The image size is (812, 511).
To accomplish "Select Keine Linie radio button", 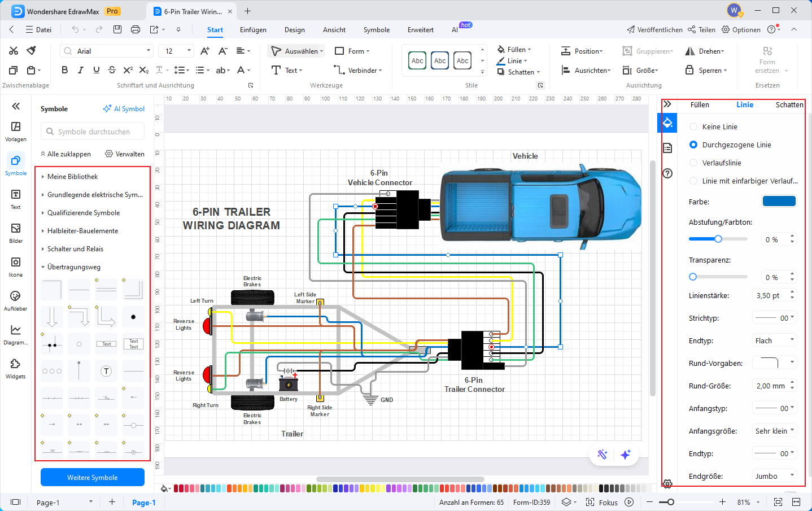I will pos(693,126).
